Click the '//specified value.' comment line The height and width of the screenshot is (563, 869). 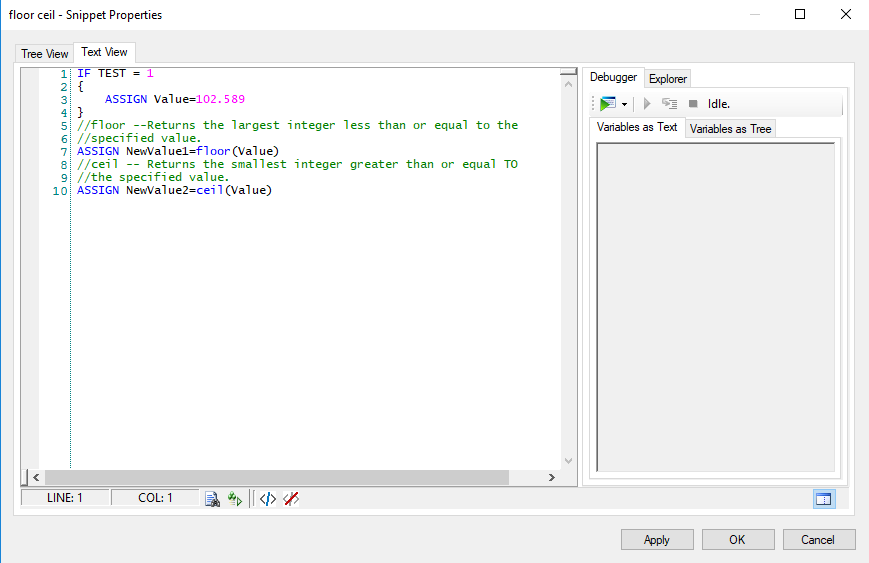tap(139, 138)
